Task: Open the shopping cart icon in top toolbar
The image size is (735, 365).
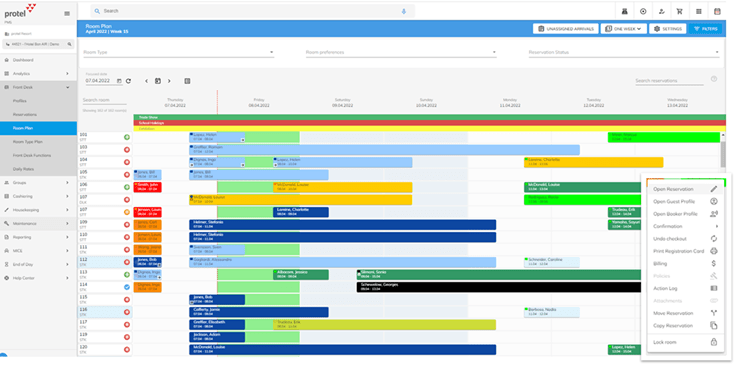Action: point(679,11)
